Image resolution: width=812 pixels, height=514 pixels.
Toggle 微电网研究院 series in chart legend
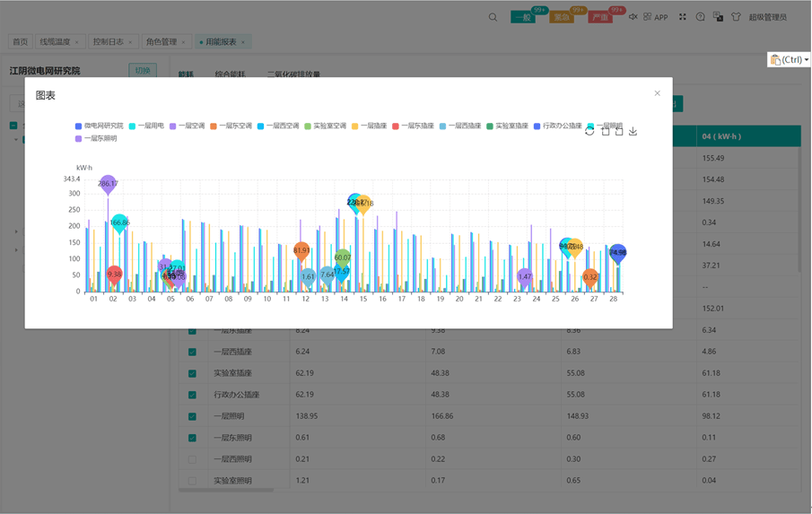(x=99, y=126)
